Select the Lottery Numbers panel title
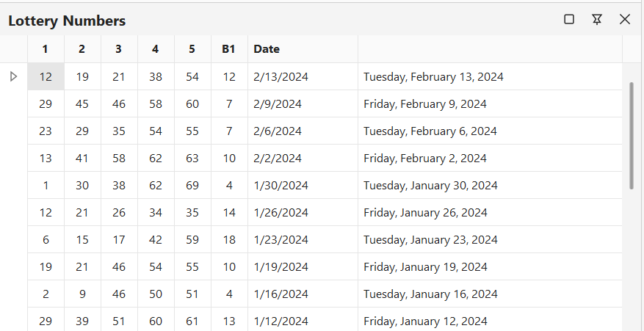Screen dimensions: 644x331 point(67,21)
